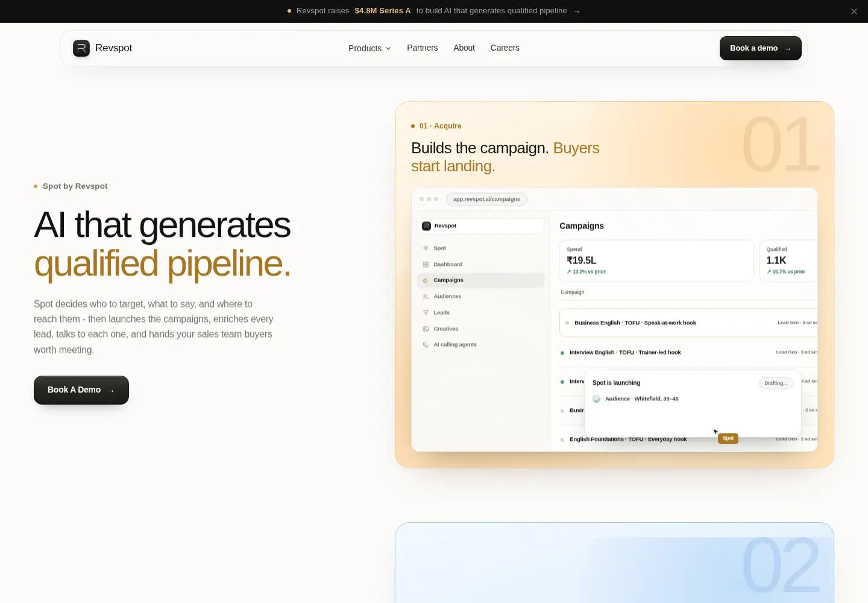Click the Dashboard grid icon
Image resolution: width=868 pixels, height=603 pixels.
pyautogui.click(x=426, y=265)
